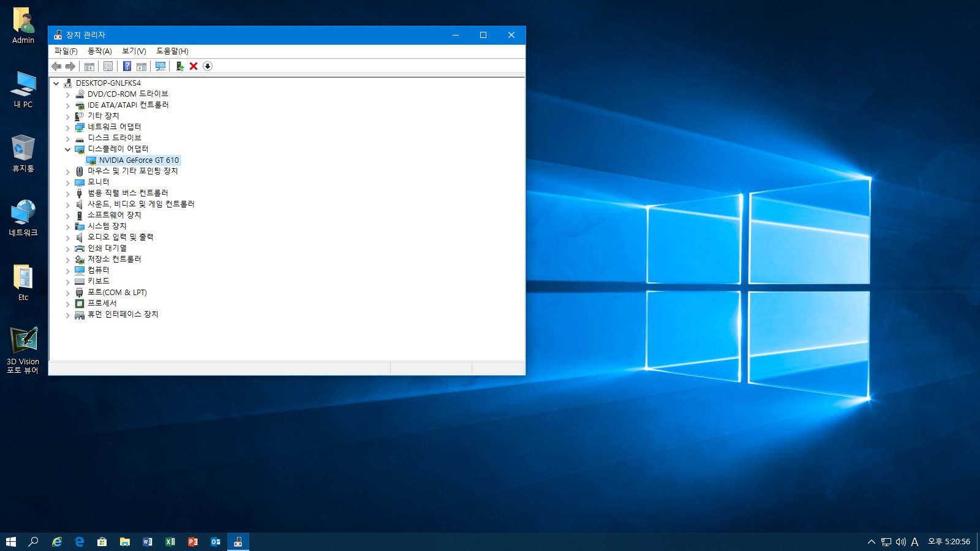
Task: Open 도움말(H) menu
Action: tap(172, 51)
